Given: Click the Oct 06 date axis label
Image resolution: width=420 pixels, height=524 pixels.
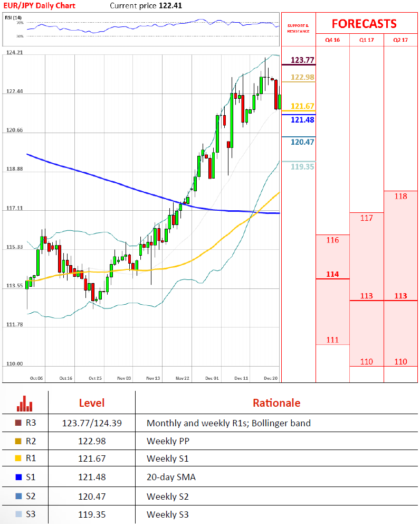Looking at the screenshot, I should [x=36, y=378].
